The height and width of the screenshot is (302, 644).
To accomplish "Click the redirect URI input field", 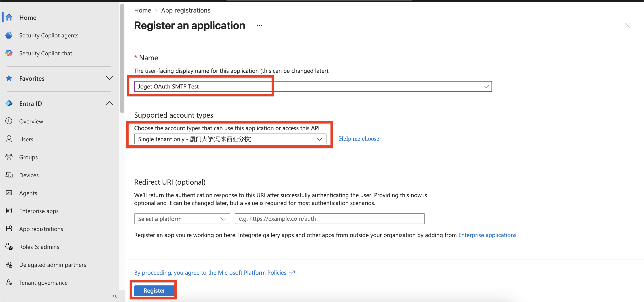I will tap(330, 219).
